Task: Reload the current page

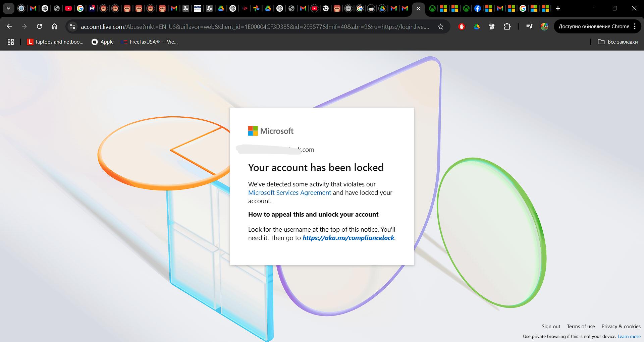Action: 39,26
